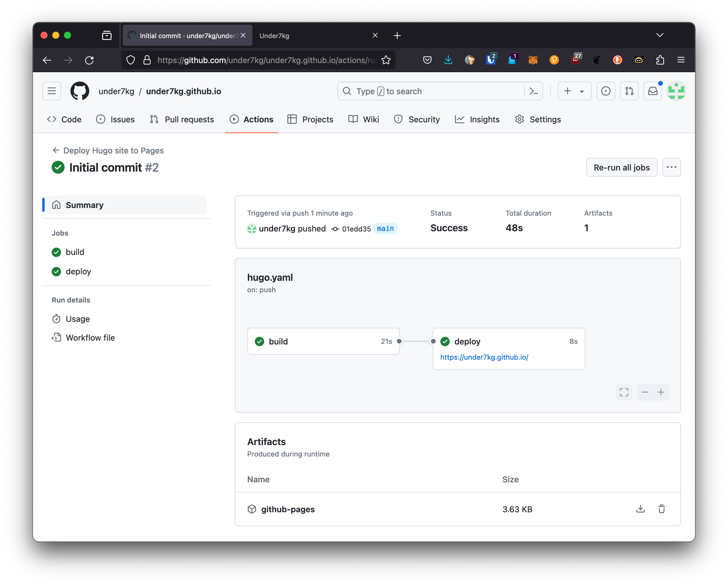The image size is (728, 585).
Task: Go back to Deploy Hugo site to Pages
Action: click(108, 151)
